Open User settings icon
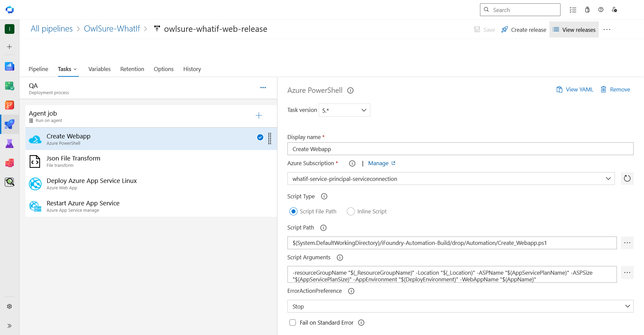The height and width of the screenshot is (335, 644). pos(614,10)
